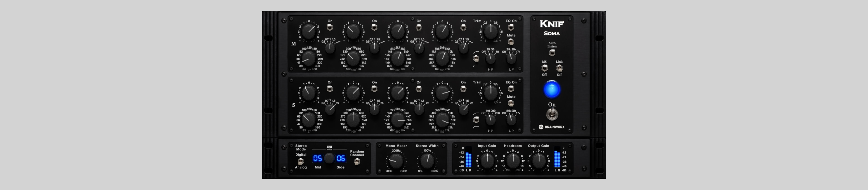Switch on MS mode
The height and width of the screenshot is (190, 868).
coord(545,68)
